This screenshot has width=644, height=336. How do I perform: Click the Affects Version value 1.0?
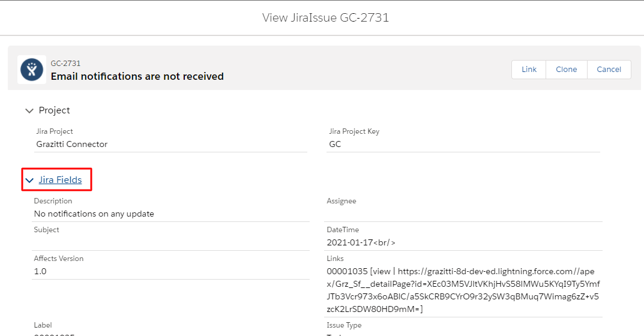coord(40,272)
